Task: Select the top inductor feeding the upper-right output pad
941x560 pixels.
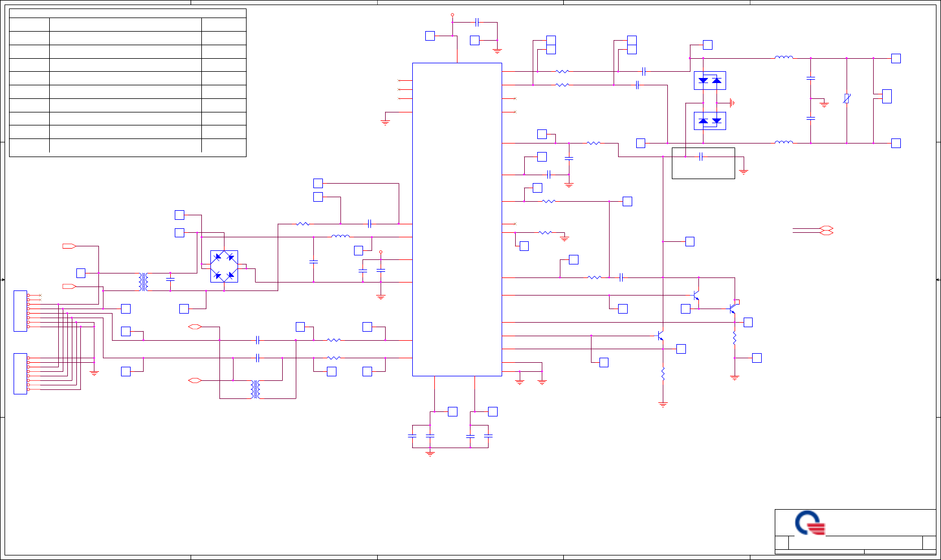Action: pyautogui.click(x=784, y=57)
